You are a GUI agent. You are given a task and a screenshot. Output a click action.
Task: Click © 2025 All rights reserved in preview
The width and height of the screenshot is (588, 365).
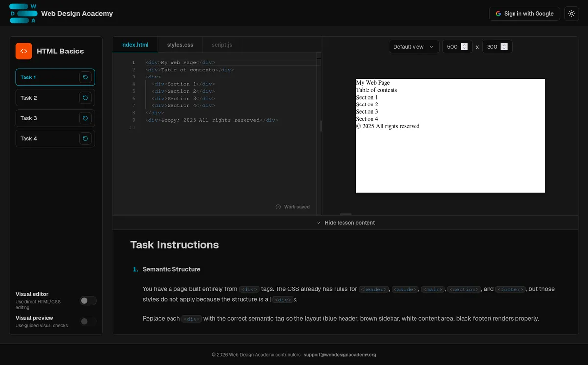point(388,126)
